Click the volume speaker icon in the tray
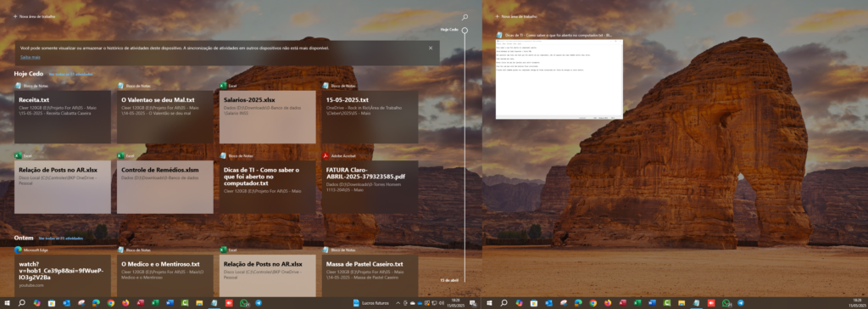The image size is (868, 309). click(442, 303)
